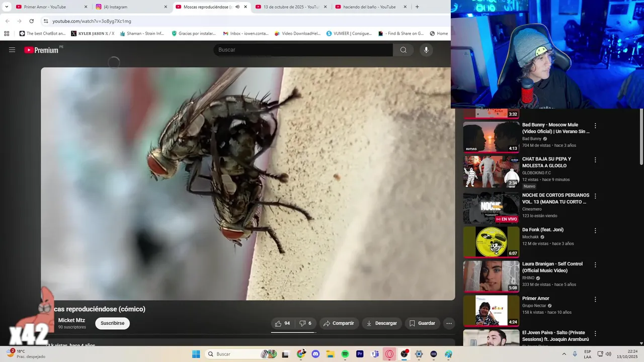Open options menu for Da Fonk video
The image size is (644, 362).
(x=595, y=230)
